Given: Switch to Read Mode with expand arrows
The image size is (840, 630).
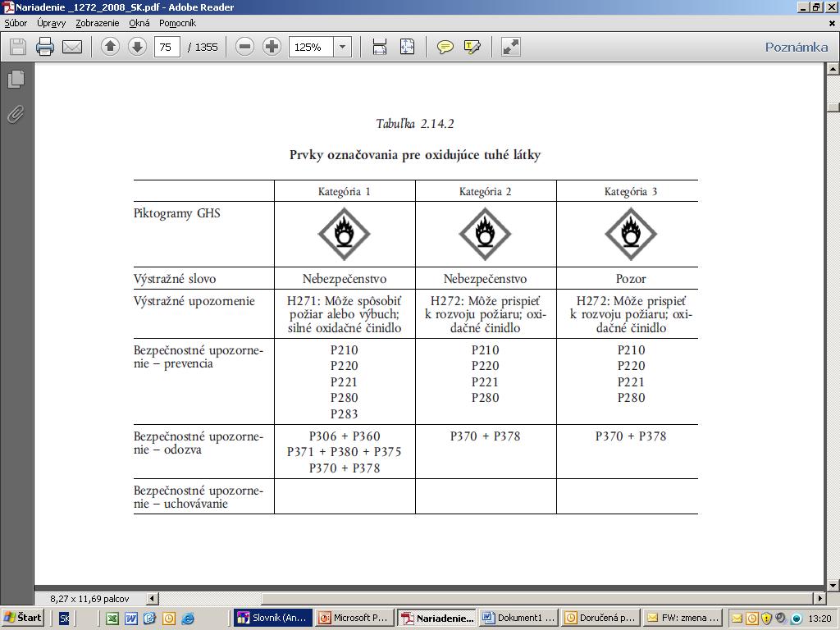Looking at the screenshot, I should (510, 47).
